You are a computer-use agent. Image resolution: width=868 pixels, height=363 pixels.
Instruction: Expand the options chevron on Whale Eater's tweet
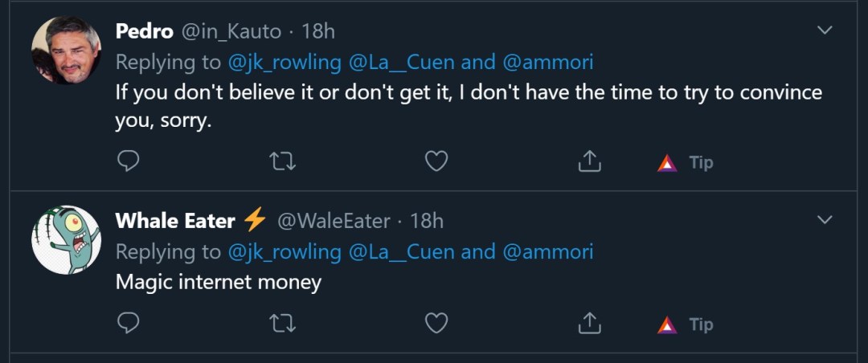(x=825, y=219)
